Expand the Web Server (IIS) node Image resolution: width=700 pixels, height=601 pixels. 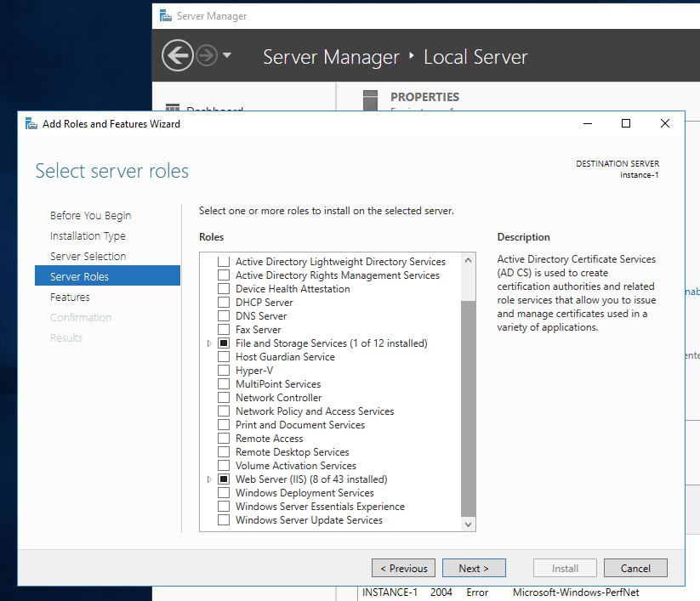point(209,479)
